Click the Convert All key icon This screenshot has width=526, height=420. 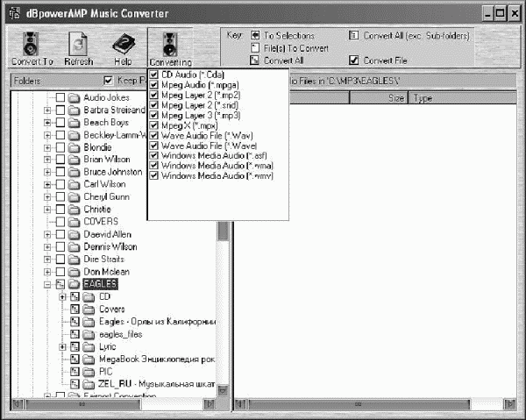[254, 61]
